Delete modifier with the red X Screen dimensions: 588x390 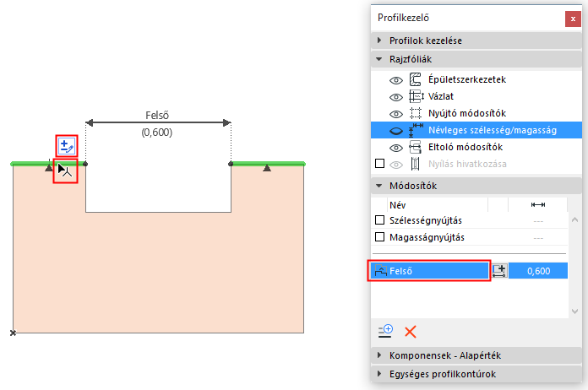pos(411,332)
